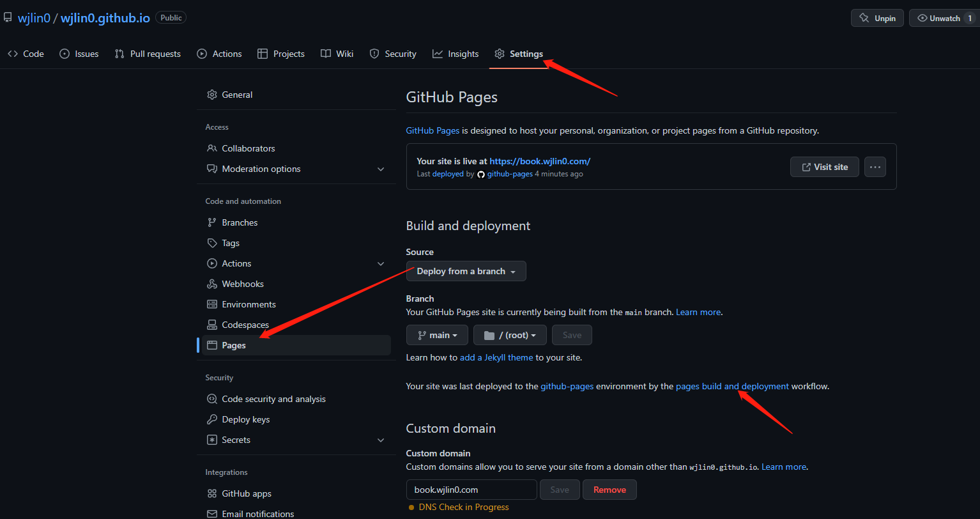Image resolution: width=980 pixels, height=519 pixels.
Task: Open the three-dots menu beside Visit site
Action: click(x=875, y=167)
